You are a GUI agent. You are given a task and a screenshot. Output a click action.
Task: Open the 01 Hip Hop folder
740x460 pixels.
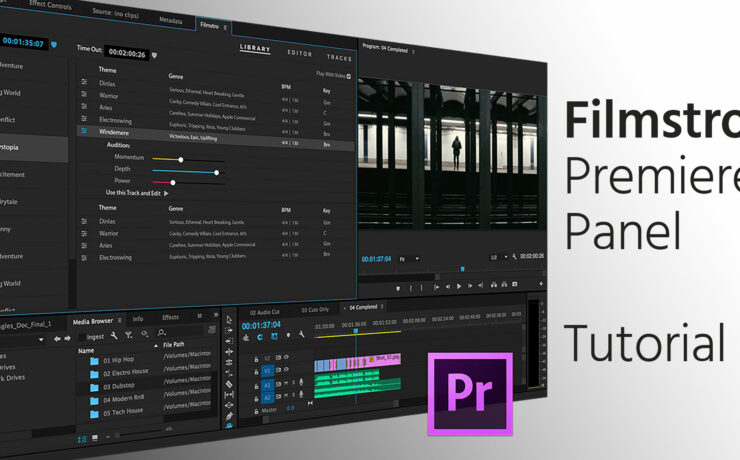(119, 360)
